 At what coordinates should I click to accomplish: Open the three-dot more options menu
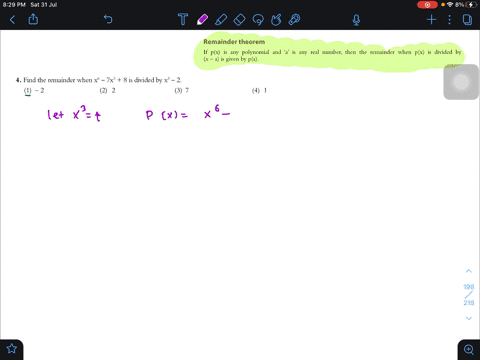pos(449,20)
